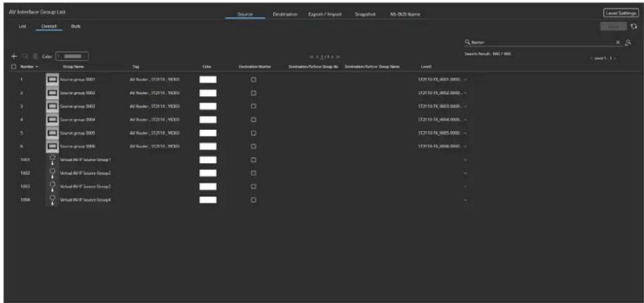644x303 pixels.
Task: Open Level1 dropdown for Source group 0003
Action: (x=466, y=106)
